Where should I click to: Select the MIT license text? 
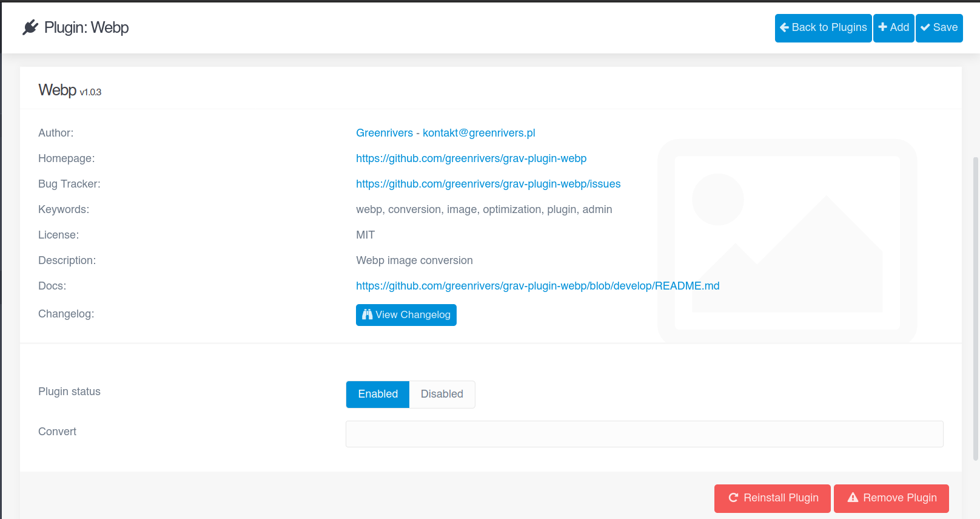point(365,235)
